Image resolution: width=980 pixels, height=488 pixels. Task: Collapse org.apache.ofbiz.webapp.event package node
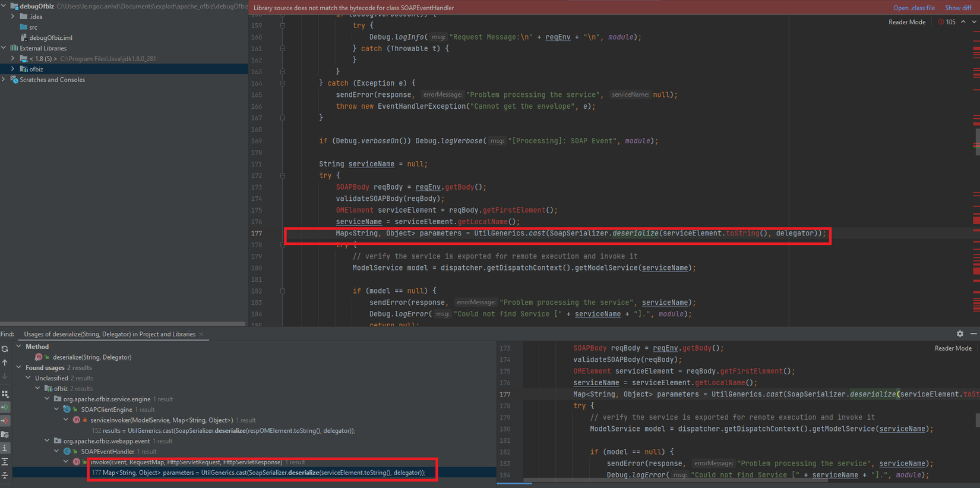[48, 441]
